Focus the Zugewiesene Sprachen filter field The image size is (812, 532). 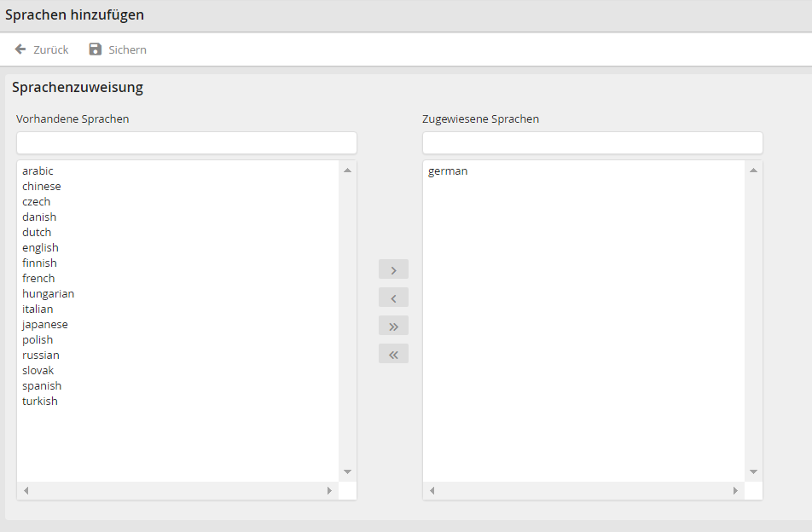tap(592, 142)
